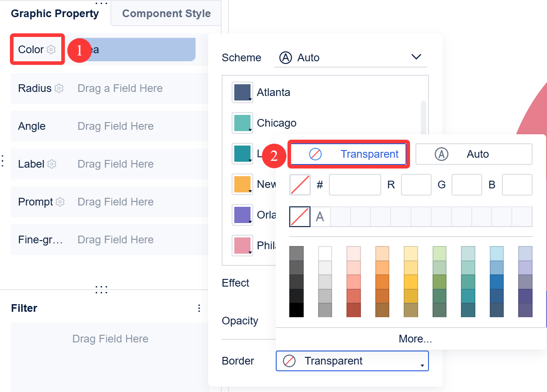Pick the bright yellow palette color
The image size is (547, 392).
(x=411, y=282)
